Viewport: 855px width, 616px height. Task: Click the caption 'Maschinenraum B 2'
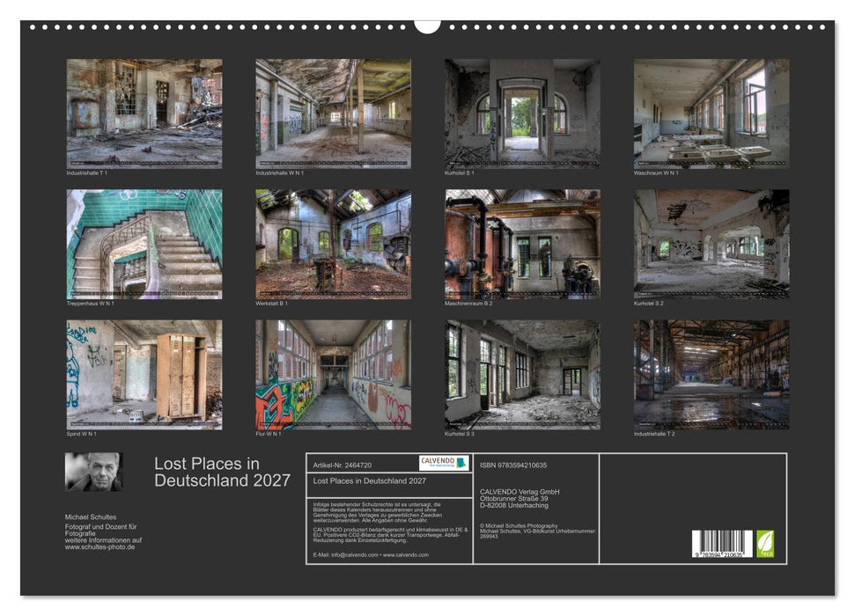point(468,303)
